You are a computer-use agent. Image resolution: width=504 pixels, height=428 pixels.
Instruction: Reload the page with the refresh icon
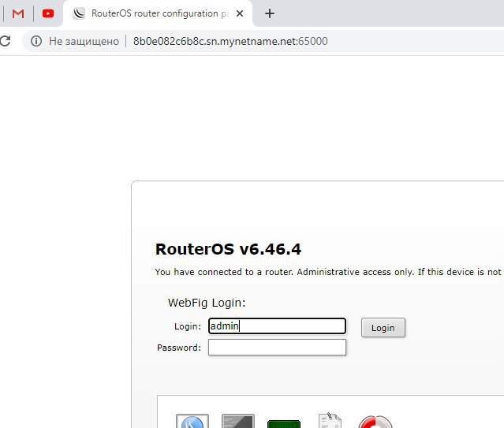click(x=5, y=41)
